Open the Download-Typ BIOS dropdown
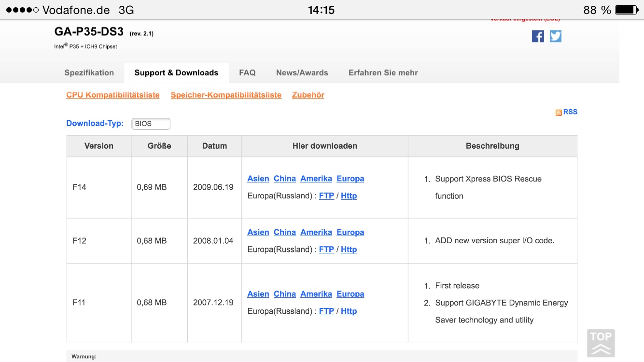 click(151, 124)
